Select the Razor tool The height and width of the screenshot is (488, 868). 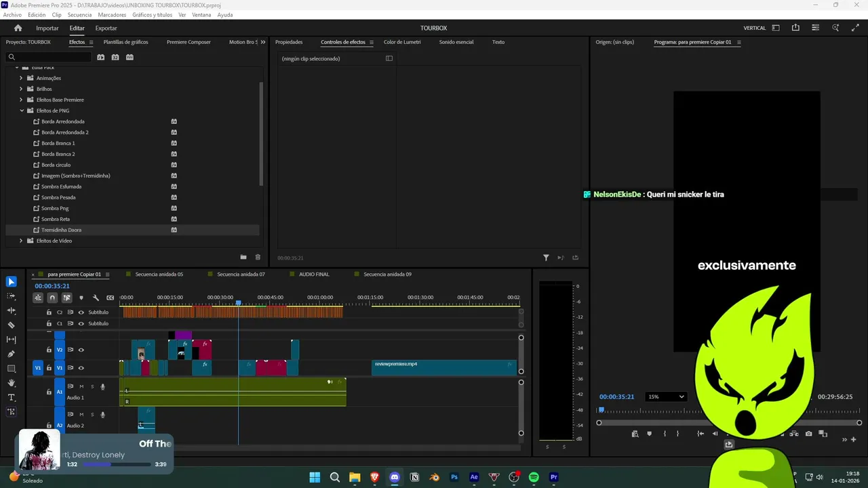pyautogui.click(x=12, y=325)
